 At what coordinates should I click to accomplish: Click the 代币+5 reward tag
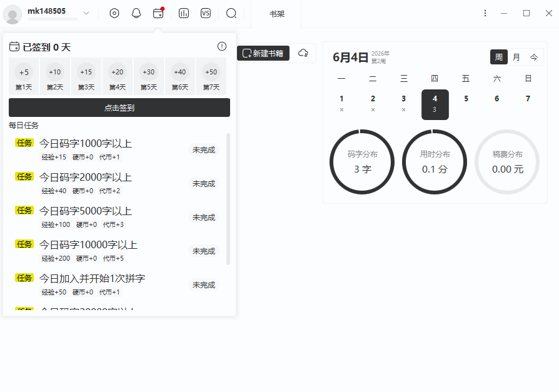(113, 258)
